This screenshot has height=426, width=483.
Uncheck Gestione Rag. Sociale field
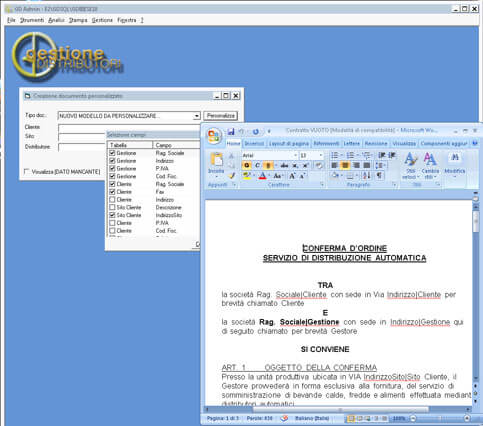point(112,153)
